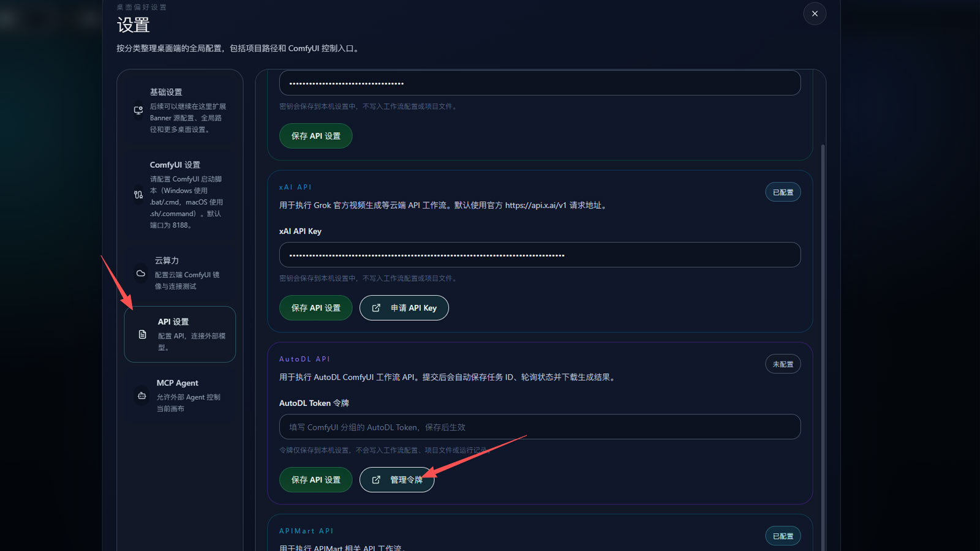Save API settings in the xAI API section
This screenshot has width=980, height=551.
316,308
